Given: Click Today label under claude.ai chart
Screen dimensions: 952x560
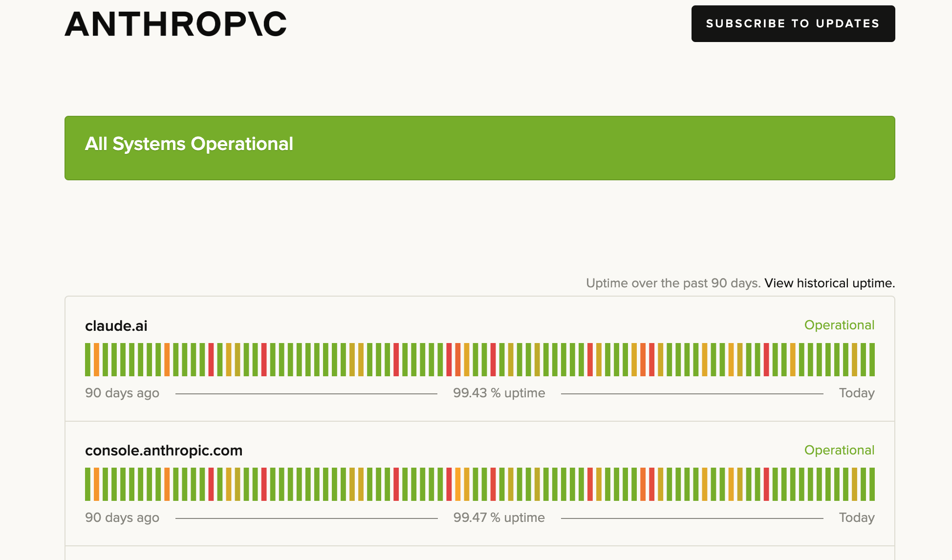Looking at the screenshot, I should (856, 393).
